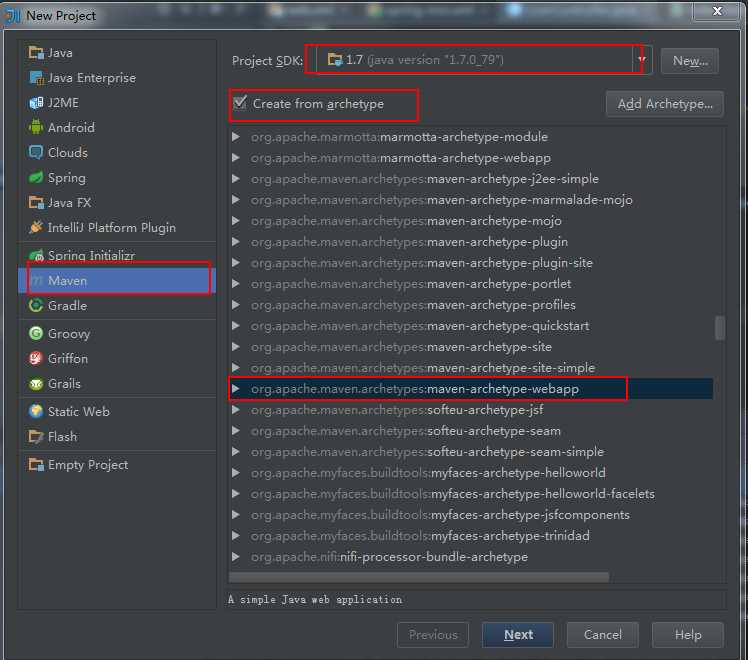
Task: Click Add Archetype... button
Action: 665,104
